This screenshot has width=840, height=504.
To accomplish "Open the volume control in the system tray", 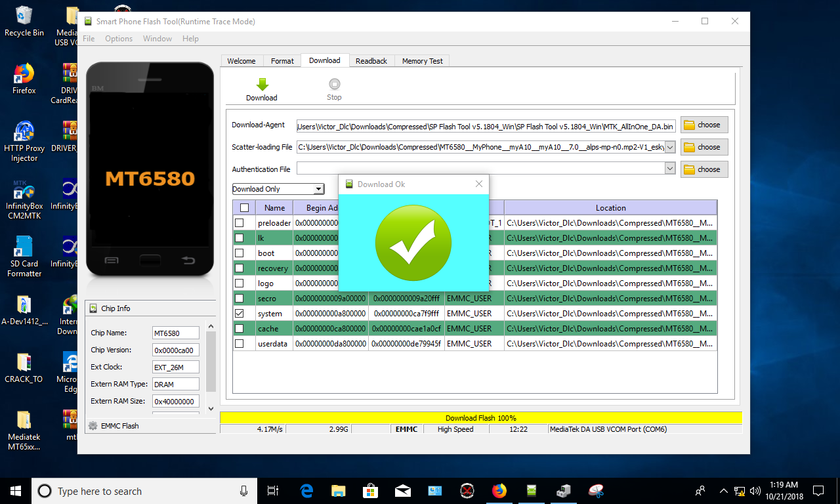I will coord(755,491).
